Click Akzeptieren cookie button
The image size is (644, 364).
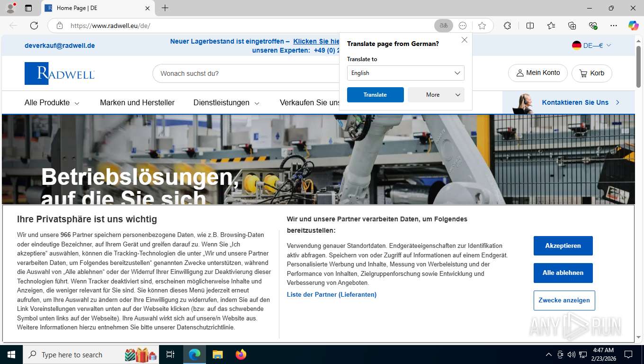coord(563,246)
